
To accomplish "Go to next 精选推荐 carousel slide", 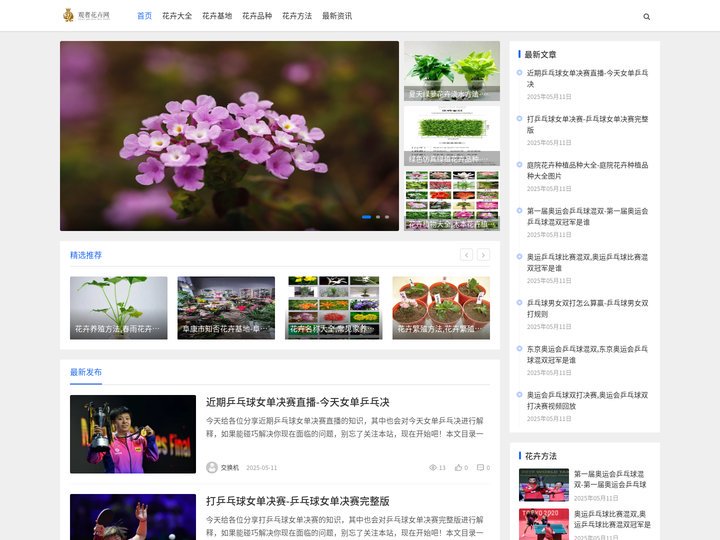I will [x=483, y=254].
